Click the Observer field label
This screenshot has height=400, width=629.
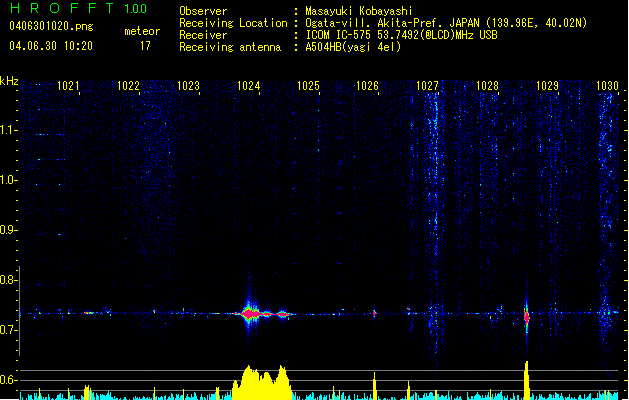click(x=203, y=11)
